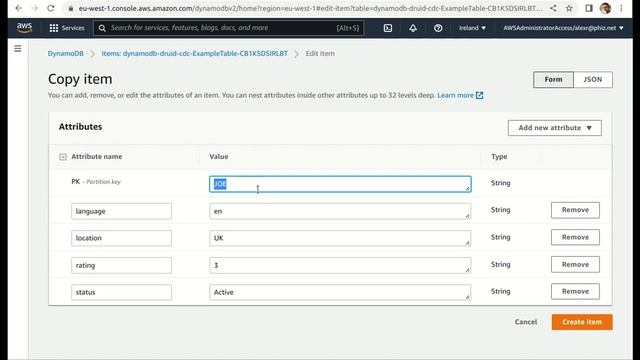
Task: Go to the DynamoDB breadcrumb
Action: 66,53
